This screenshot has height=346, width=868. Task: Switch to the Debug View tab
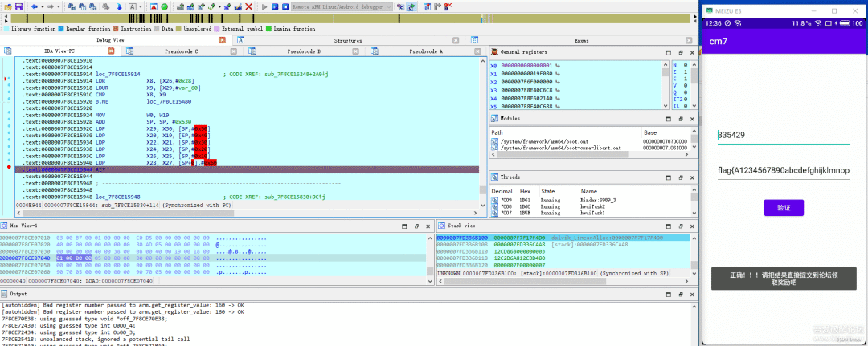[111, 40]
